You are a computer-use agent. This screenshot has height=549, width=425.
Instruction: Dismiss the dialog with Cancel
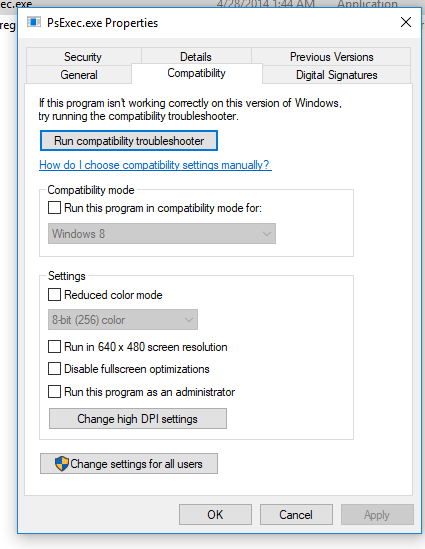pyautogui.click(x=296, y=514)
